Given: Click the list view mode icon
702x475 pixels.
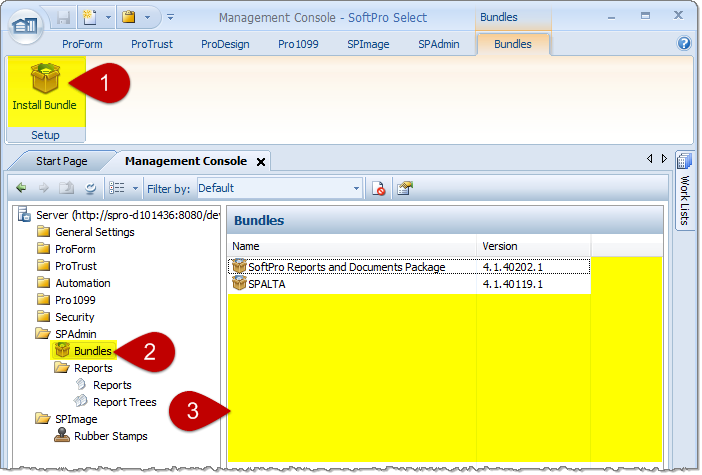Looking at the screenshot, I should click(117, 188).
